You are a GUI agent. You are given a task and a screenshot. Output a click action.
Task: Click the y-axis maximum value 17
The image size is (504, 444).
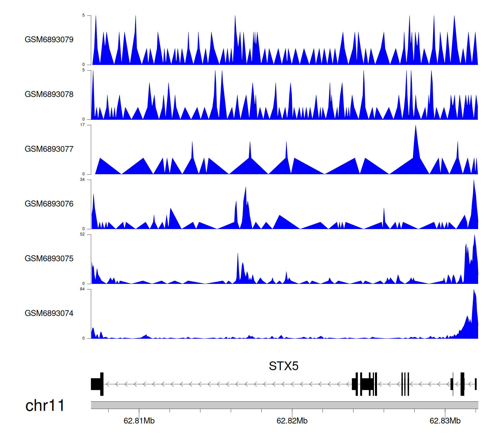82,125
